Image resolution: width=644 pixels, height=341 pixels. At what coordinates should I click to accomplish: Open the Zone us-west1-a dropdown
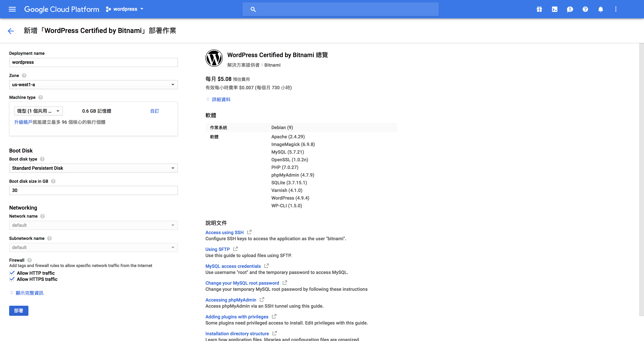(x=93, y=85)
